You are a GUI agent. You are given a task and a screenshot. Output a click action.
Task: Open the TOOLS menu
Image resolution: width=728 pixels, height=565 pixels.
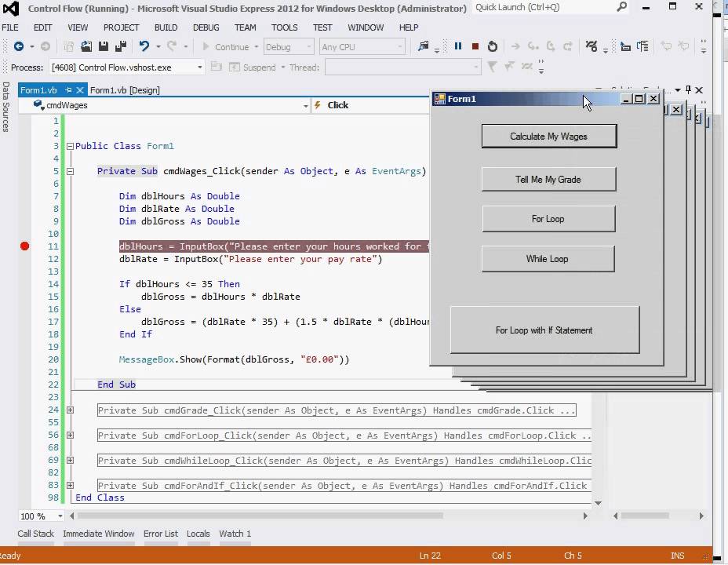[285, 27]
